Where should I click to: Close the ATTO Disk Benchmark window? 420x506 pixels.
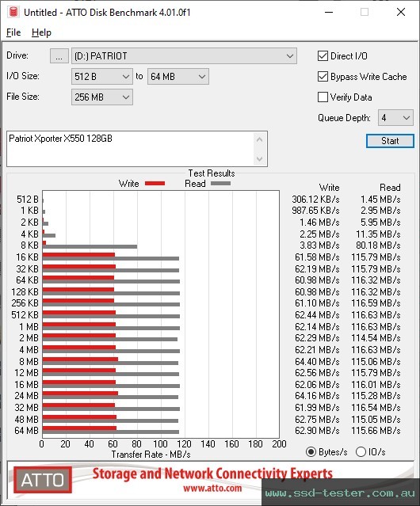pos(401,12)
